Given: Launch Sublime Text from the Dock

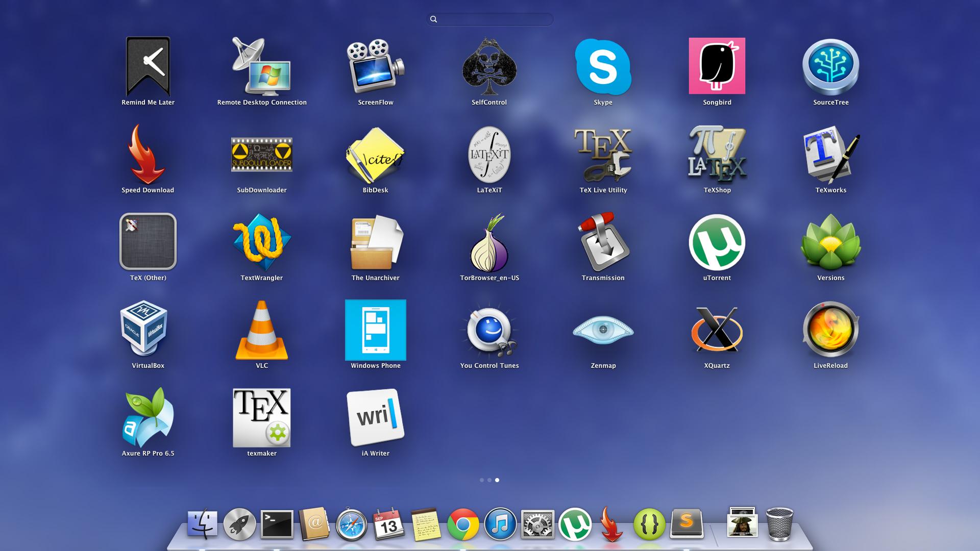Looking at the screenshot, I should point(687,524).
